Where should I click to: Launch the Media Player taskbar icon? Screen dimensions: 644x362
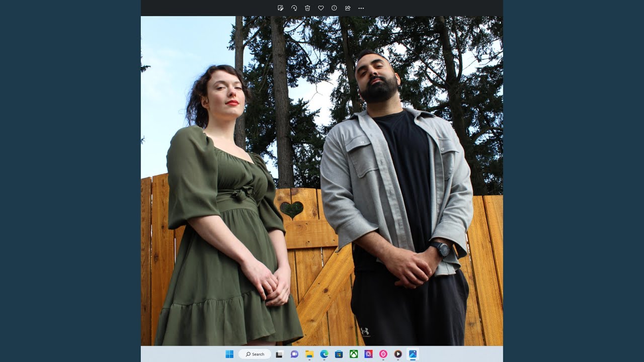coord(398,354)
